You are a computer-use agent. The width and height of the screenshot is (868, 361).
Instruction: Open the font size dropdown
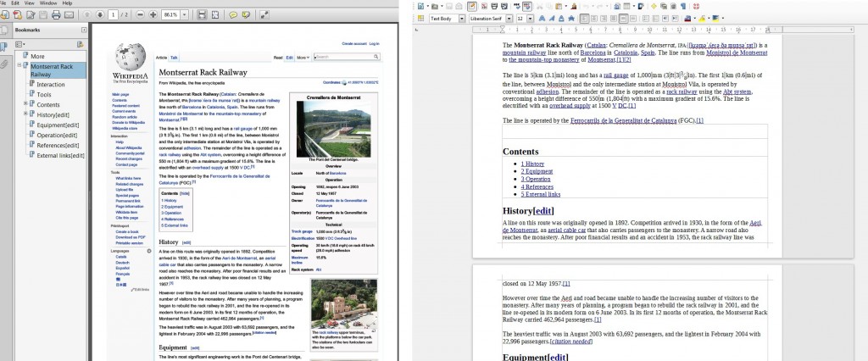pos(531,19)
